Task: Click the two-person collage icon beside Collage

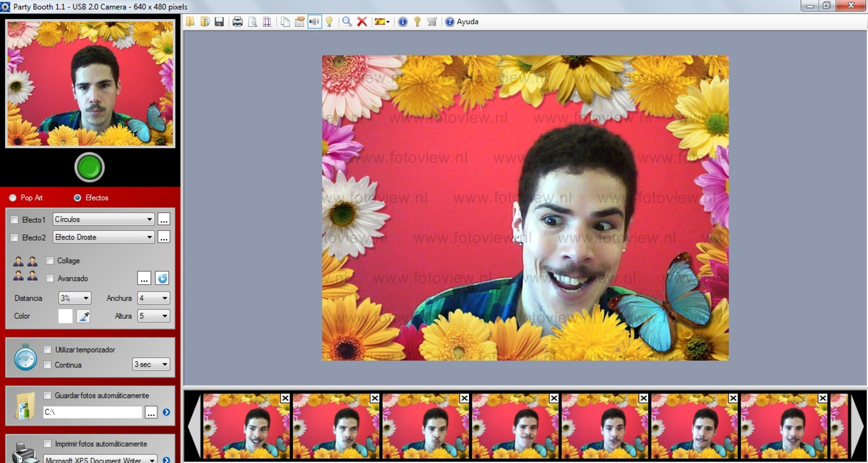Action: pos(25,262)
